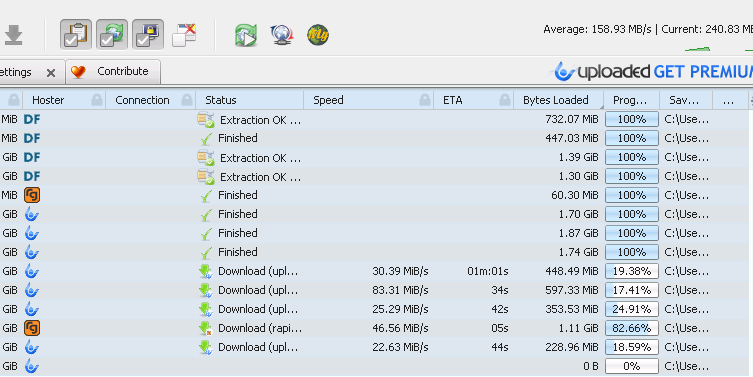Open My JDownloader round icon
Image resolution: width=753 pixels, height=377 pixels.
(317, 35)
